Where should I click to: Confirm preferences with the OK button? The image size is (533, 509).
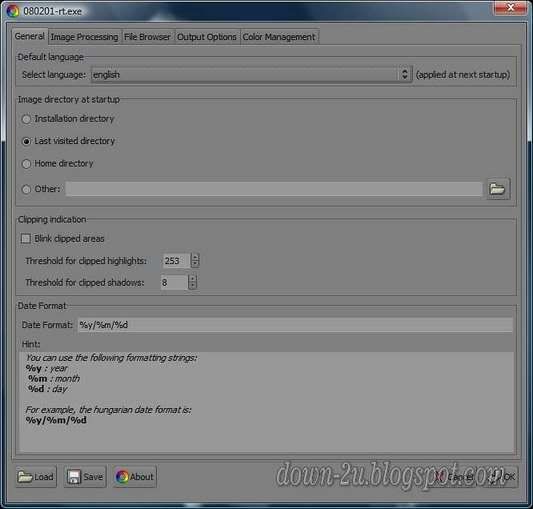point(502,477)
